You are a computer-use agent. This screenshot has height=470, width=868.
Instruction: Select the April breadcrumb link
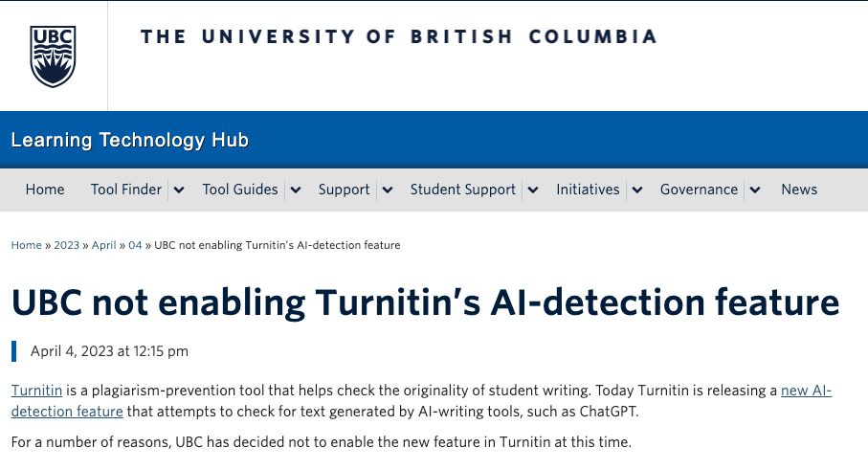coord(103,245)
